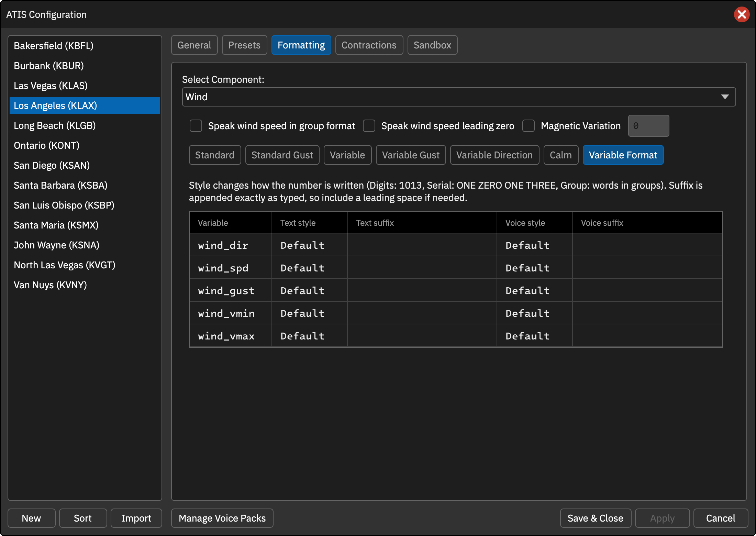Screen dimensions: 756x536
Task: Select the Calm wind template
Action: click(x=561, y=155)
